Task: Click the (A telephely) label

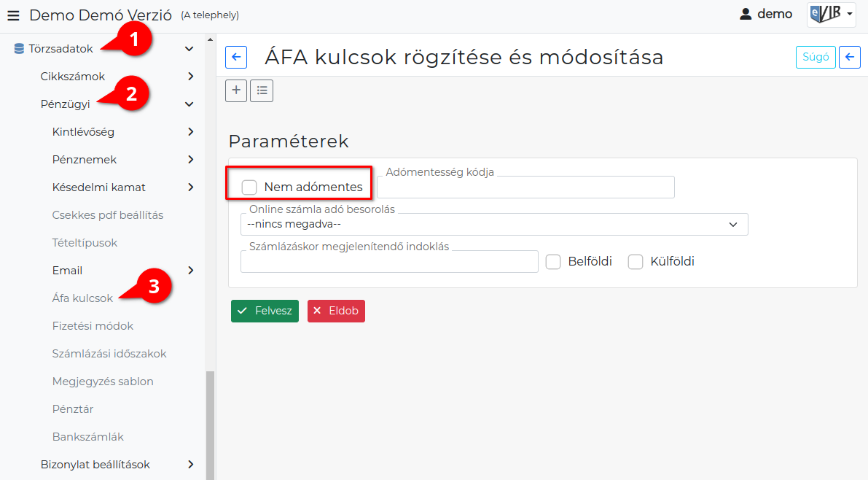Action: [x=210, y=15]
